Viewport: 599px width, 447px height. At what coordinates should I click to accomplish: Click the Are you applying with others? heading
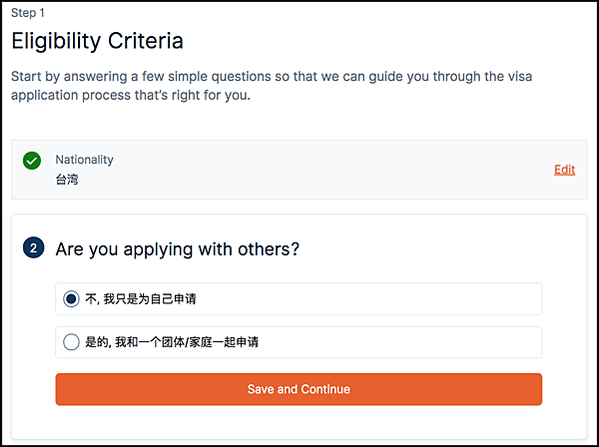(x=177, y=249)
